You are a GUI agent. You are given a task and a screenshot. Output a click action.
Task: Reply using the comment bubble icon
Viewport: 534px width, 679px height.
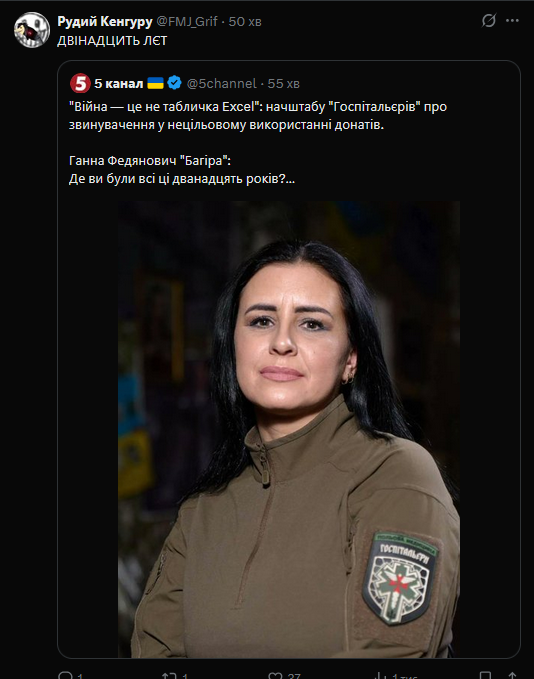click(x=66, y=675)
